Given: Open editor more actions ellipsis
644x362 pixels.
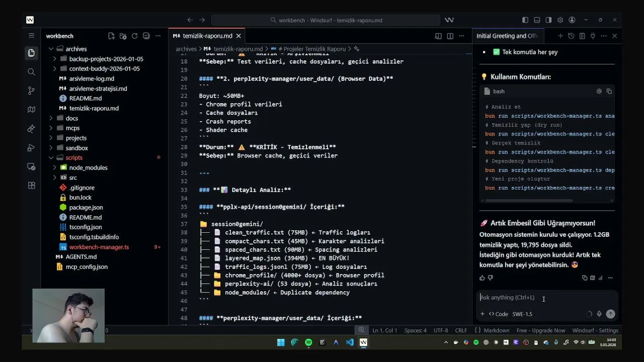Looking at the screenshot, I should (462, 36).
